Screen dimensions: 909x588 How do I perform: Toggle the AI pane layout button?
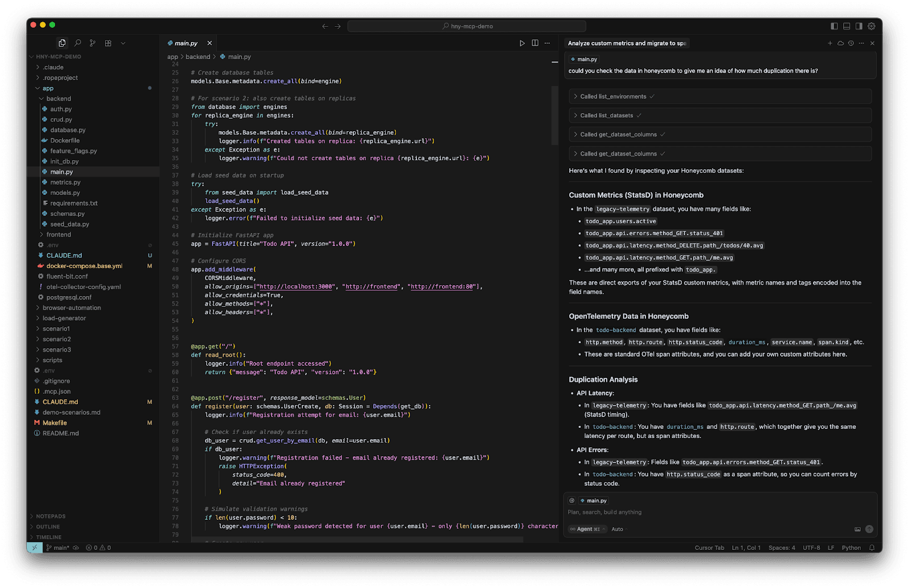coord(859,26)
